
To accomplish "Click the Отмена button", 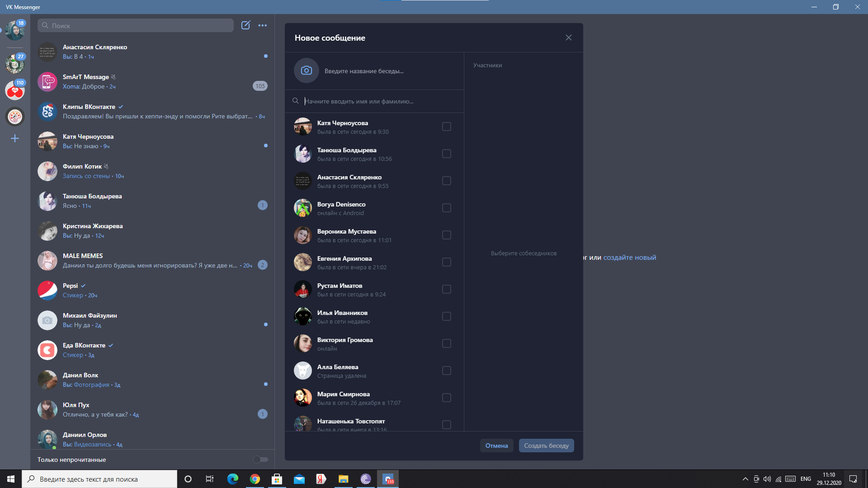I will point(496,446).
